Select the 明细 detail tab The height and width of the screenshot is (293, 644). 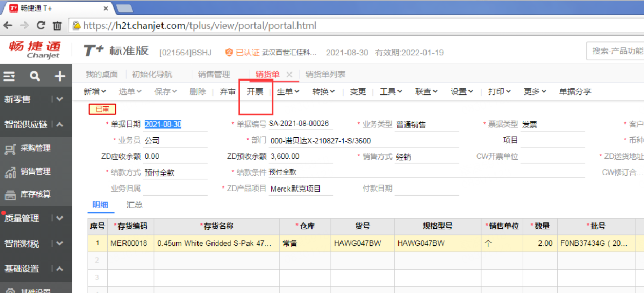coord(100,205)
